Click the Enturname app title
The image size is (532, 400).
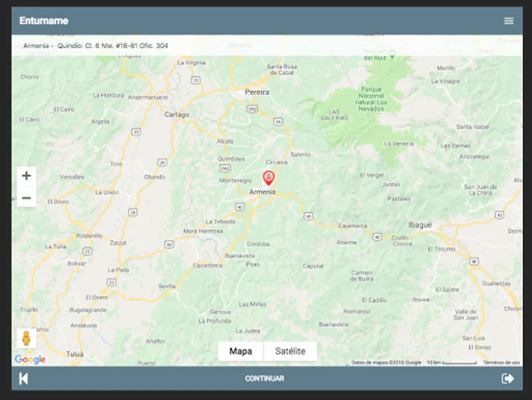(44, 21)
